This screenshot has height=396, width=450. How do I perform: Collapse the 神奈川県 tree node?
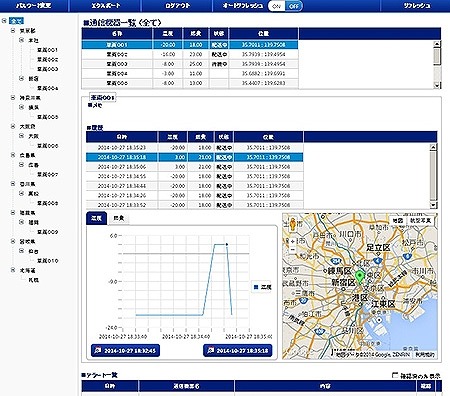pos(13,98)
